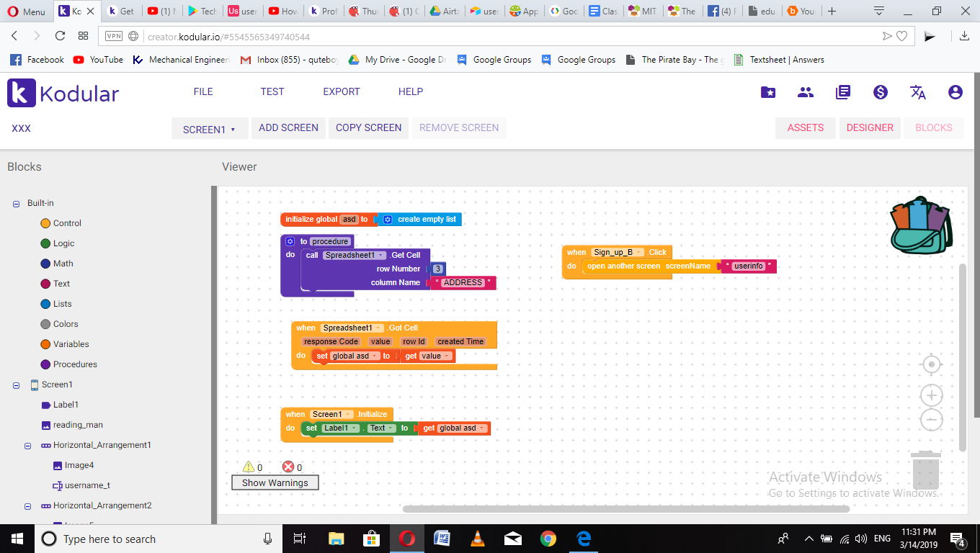Switch to the DESIGNER view
The width and height of the screenshot is (980, 553).
point(870,127)
